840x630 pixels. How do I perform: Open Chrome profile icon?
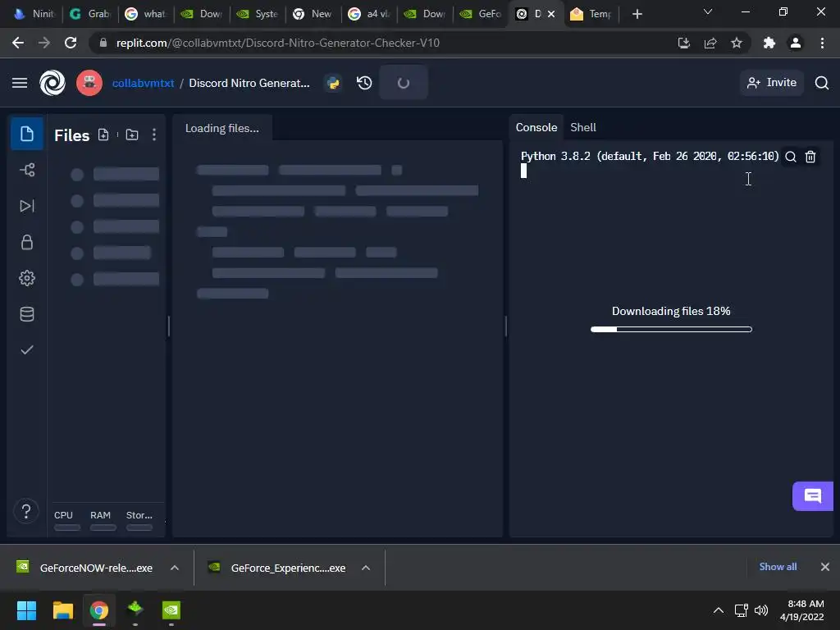coord(796,43)
